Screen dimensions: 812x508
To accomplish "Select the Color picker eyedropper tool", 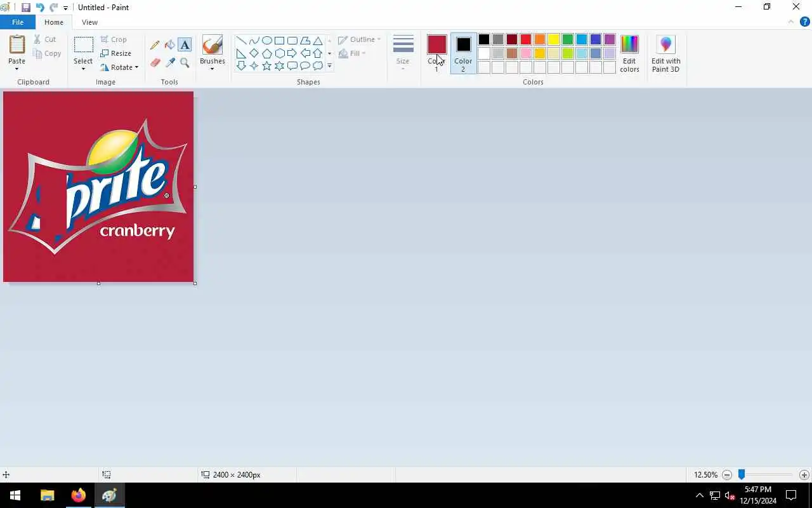I will (169, 63).
